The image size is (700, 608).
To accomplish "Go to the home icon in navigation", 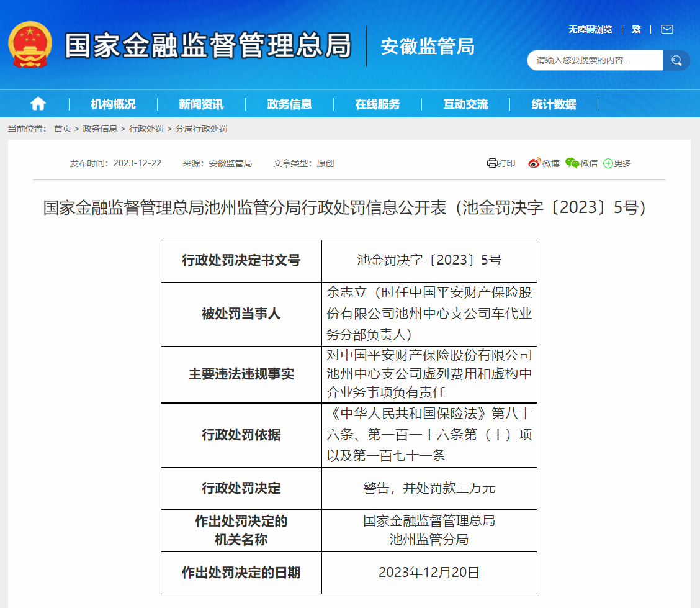I will 38,104.
